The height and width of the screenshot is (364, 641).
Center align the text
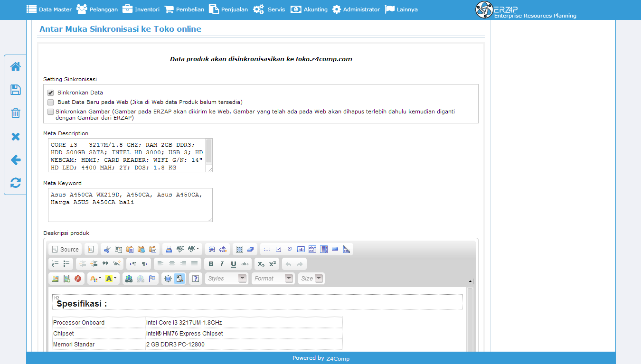click(x=172, y=264)
